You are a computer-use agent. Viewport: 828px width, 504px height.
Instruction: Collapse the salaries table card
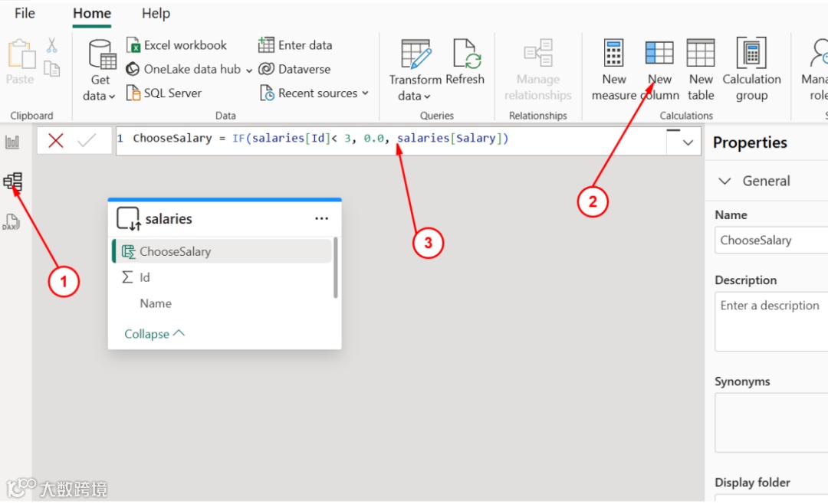tap(154, 333)
